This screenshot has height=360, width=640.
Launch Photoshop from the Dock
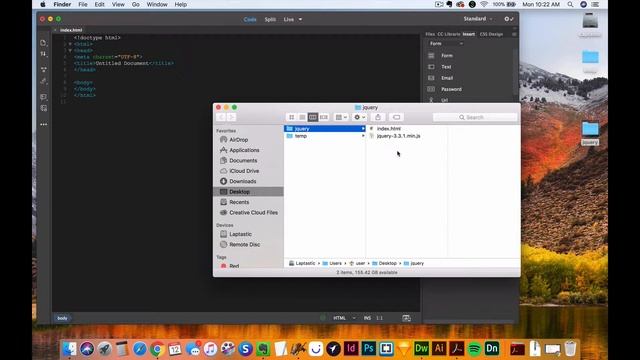tap(369, 349)
